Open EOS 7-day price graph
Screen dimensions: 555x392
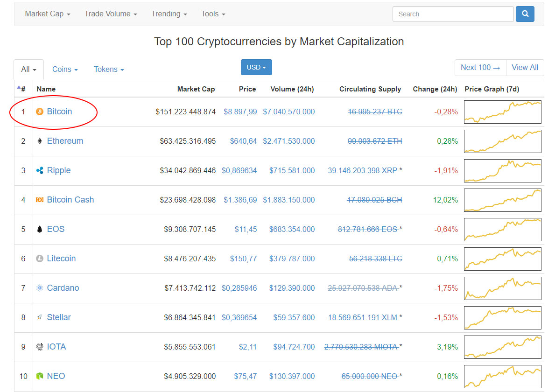503,229
